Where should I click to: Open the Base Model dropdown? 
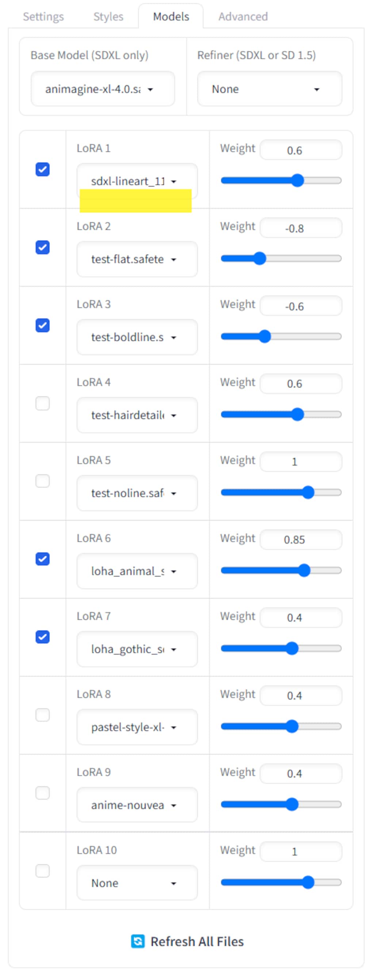point(103,89)
